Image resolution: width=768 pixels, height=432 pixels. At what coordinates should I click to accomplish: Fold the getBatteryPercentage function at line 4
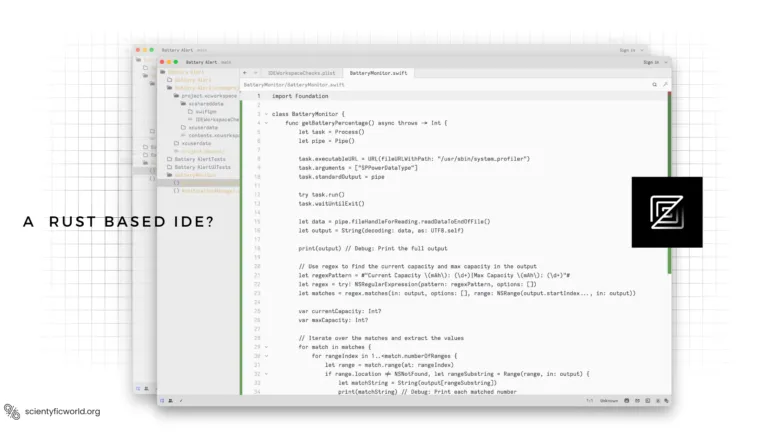point(266,123)
